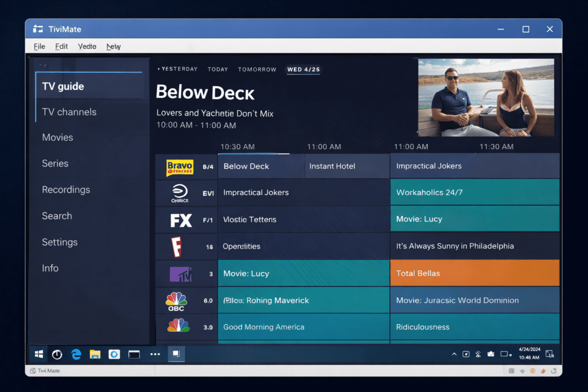588x392 pixels.
Task: Click the power icon in taskbar
Action: pyautogui.click(x=57, y=354)
